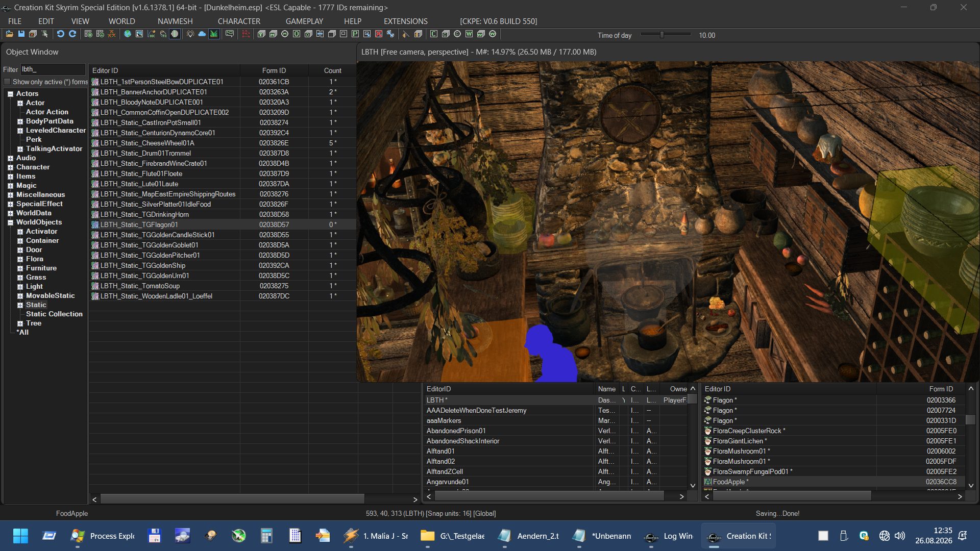
Task: Click the red X markers toolbar icon
Action: point(112,34)
